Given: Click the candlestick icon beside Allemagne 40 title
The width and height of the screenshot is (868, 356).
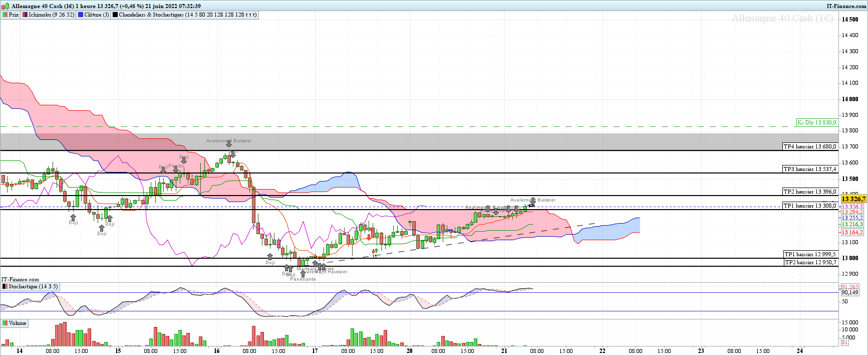Looking at the screenshot, I should coord(5,6).
